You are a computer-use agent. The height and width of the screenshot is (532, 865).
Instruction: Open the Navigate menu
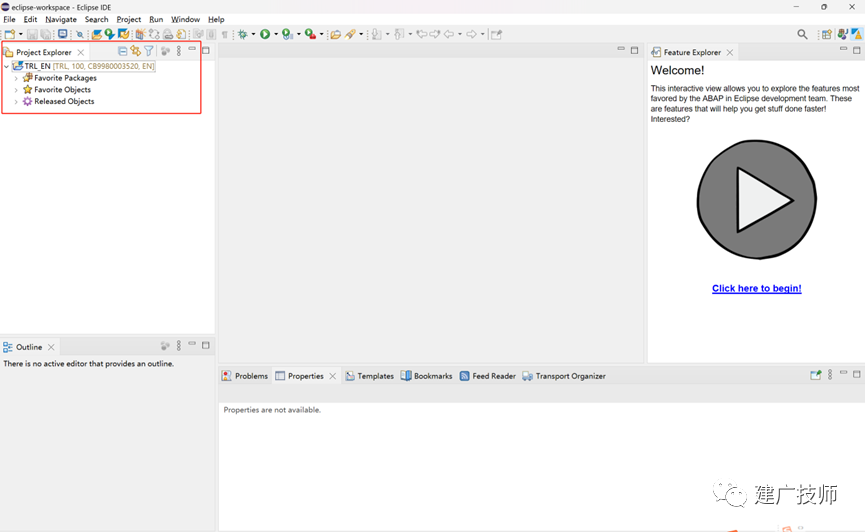pyautogui.click(x=61, y=19)
